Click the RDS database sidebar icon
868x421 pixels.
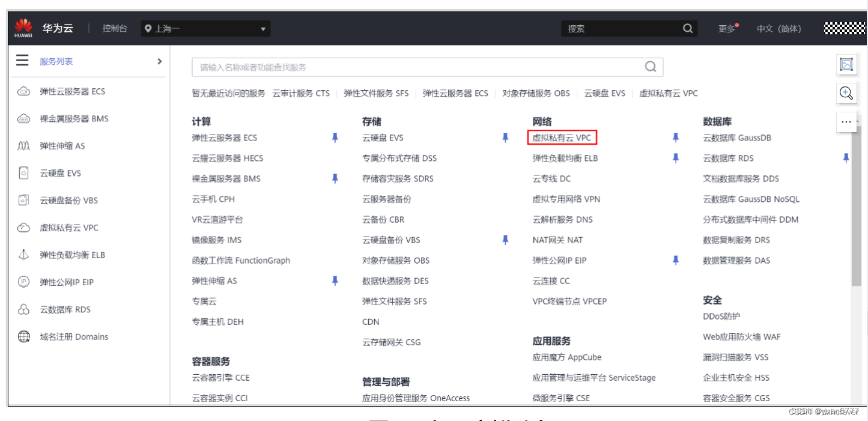(x=23, y=309)
